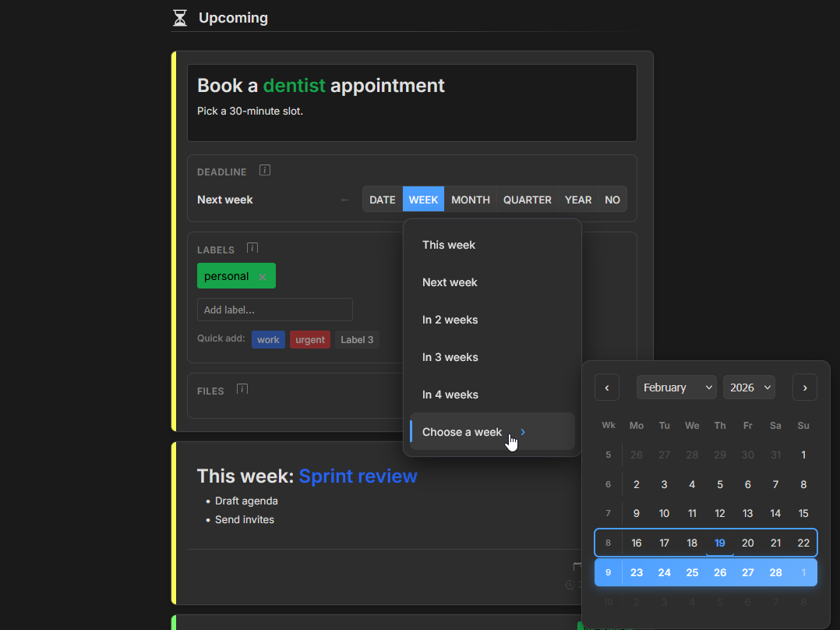Pick February 23 in the calendar
The height and width of the screenshot is (630, 840).
pos(637,572)
